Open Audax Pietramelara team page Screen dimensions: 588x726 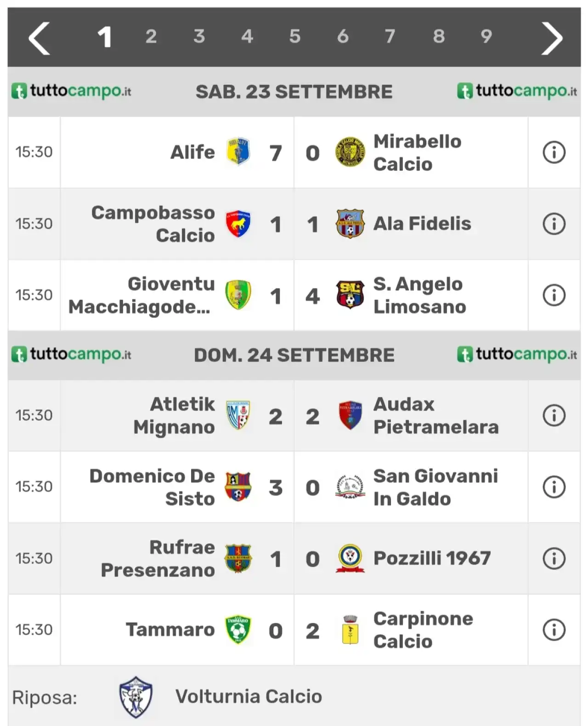tap(436, 416)
